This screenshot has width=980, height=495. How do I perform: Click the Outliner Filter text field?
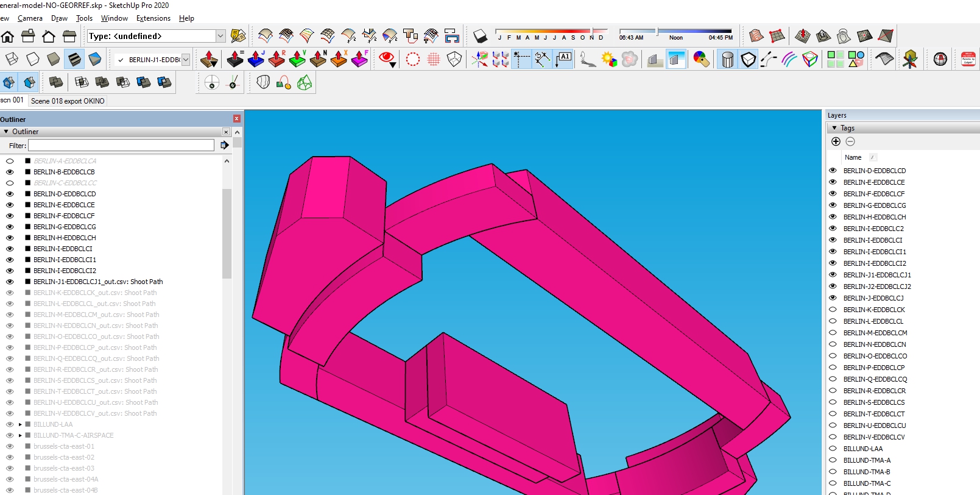coord(121,145)
